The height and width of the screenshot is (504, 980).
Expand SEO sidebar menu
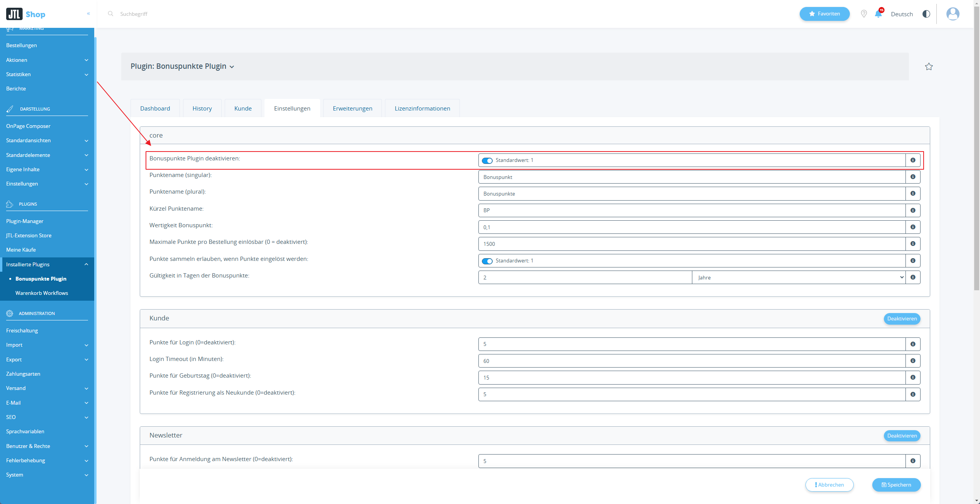click(47, 417)
